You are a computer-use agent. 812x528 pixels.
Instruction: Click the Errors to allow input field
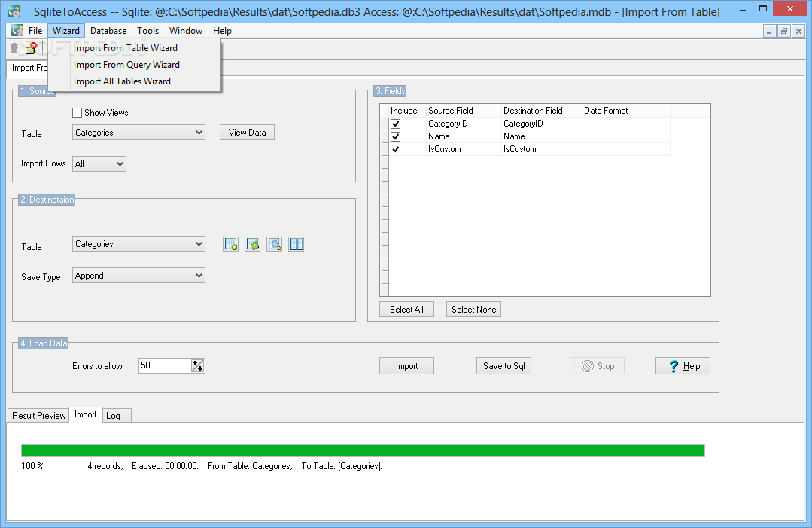[165, 366]
